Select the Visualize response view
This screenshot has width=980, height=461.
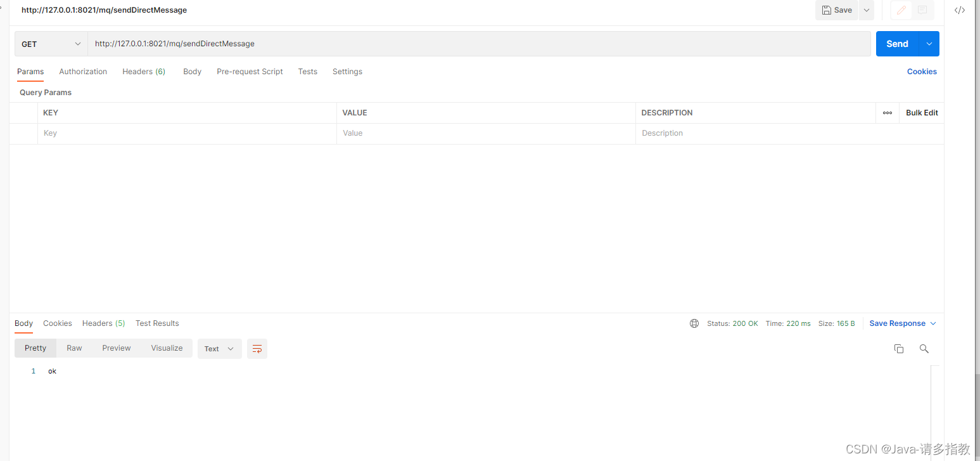coord(167,347)
